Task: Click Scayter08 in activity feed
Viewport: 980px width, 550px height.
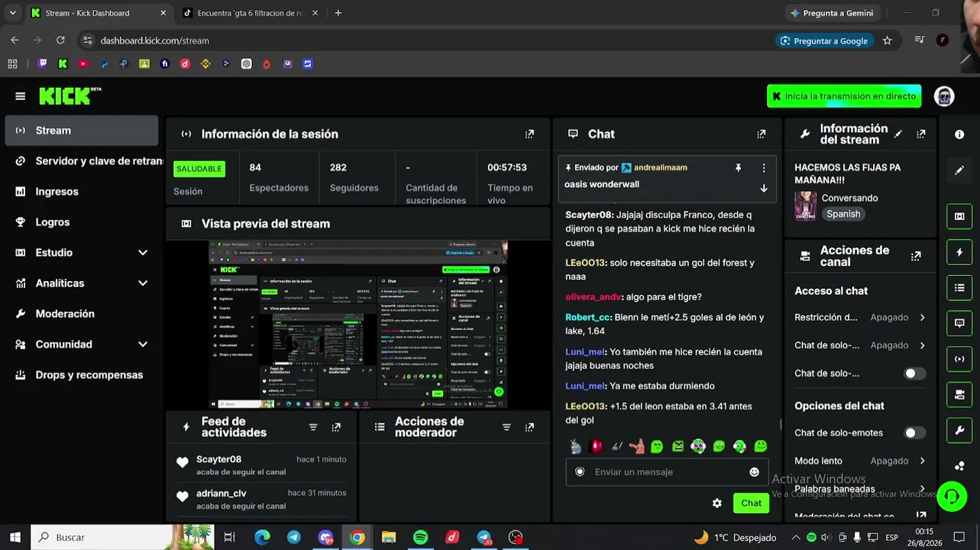Action: (x=218, y=459)
